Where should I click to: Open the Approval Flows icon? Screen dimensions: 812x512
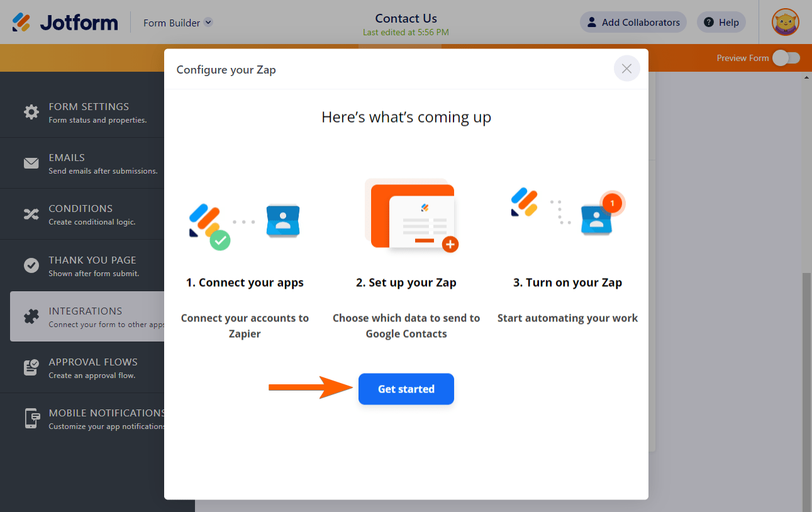[31, 367]
